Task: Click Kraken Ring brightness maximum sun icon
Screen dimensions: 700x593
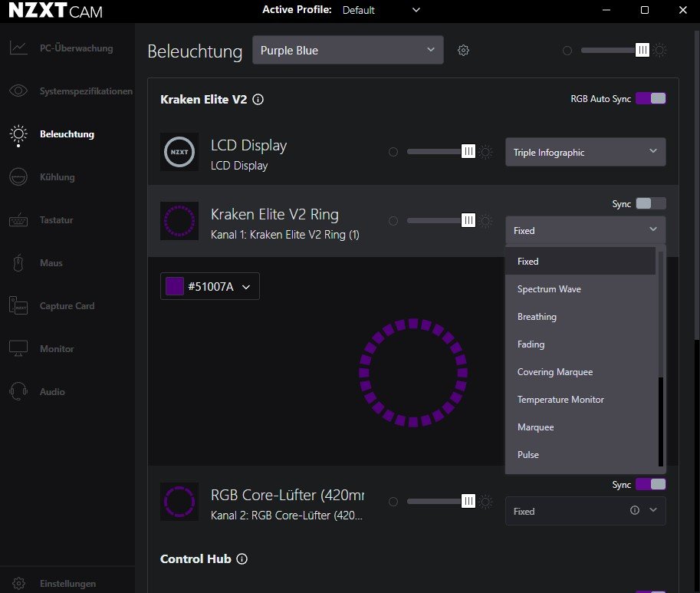Action: click(486, 221)
